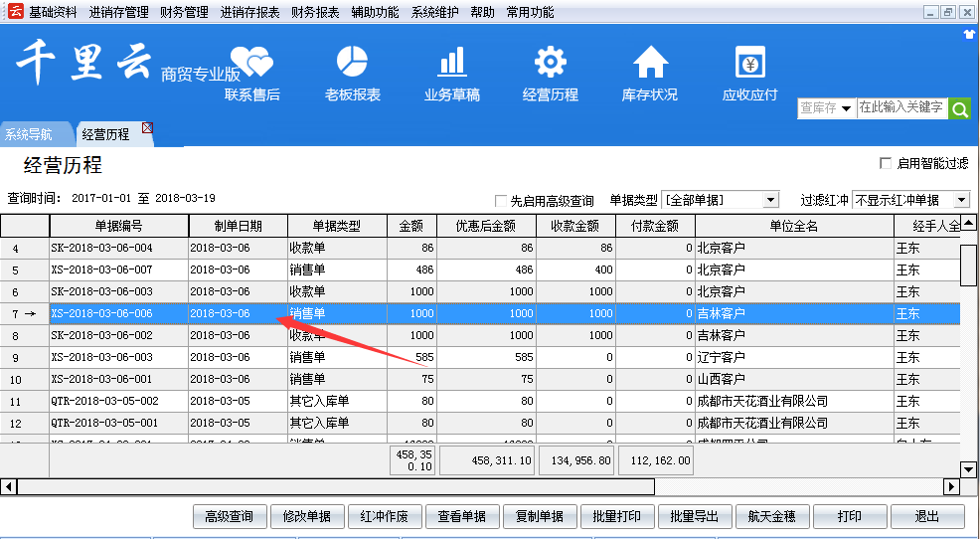Click the shirt skin icon
This screenshot has height=539, width=980.
pyautogui.click(x=970, y=34)
